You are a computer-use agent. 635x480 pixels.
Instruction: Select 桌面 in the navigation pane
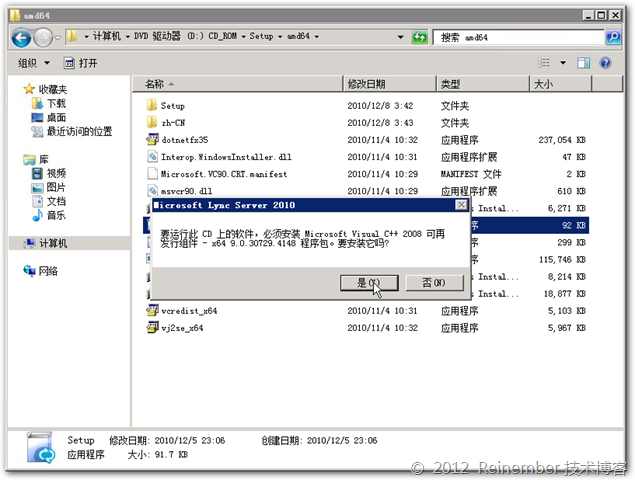pos(56,117)
